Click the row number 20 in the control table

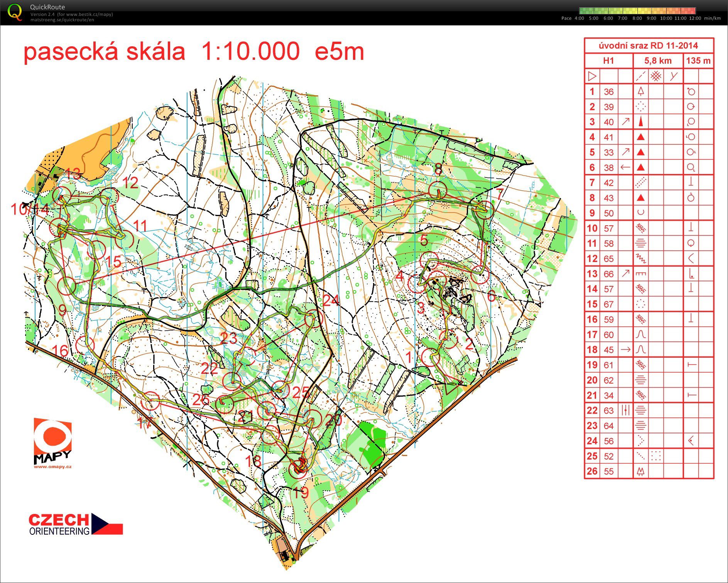tap(592, 380)
